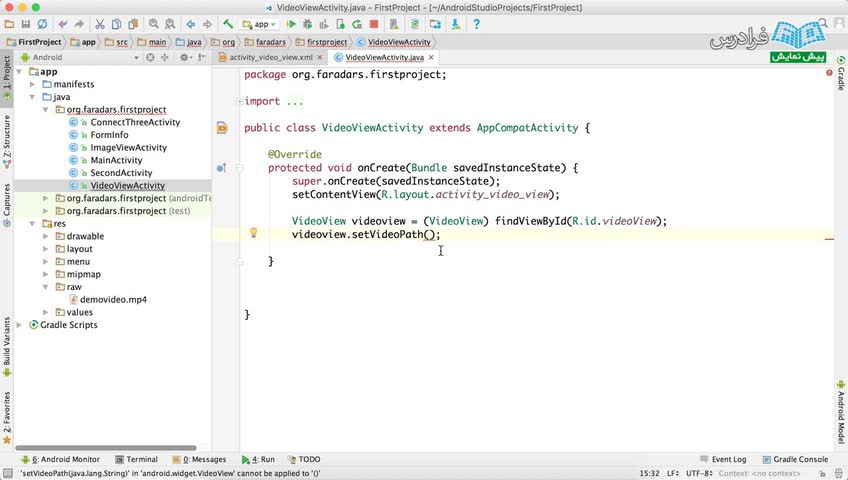Click the Hide Project panel icon
Image resolution: width=848 pixels, height=480 pixels.
[202, 57]
